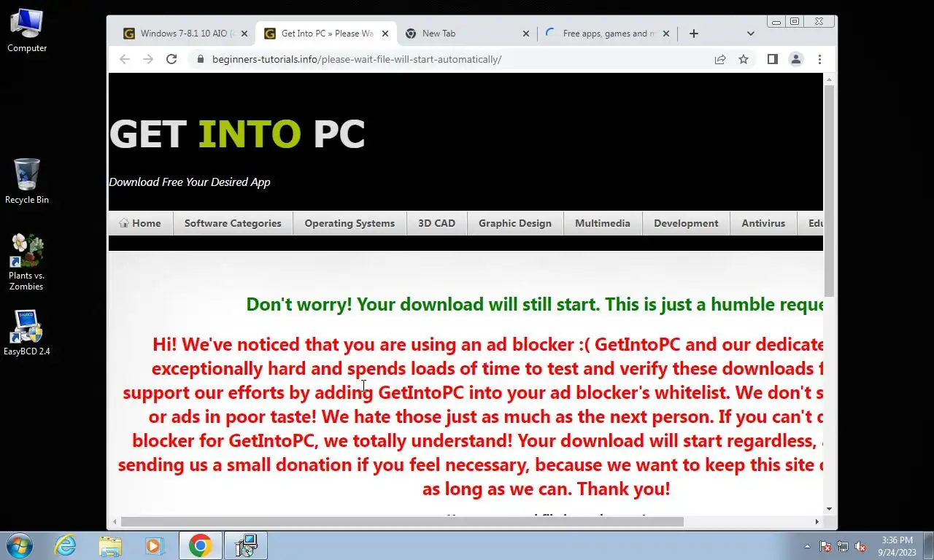Reload the current page
This screenshot has width=934, height=560.
point(171,59)
